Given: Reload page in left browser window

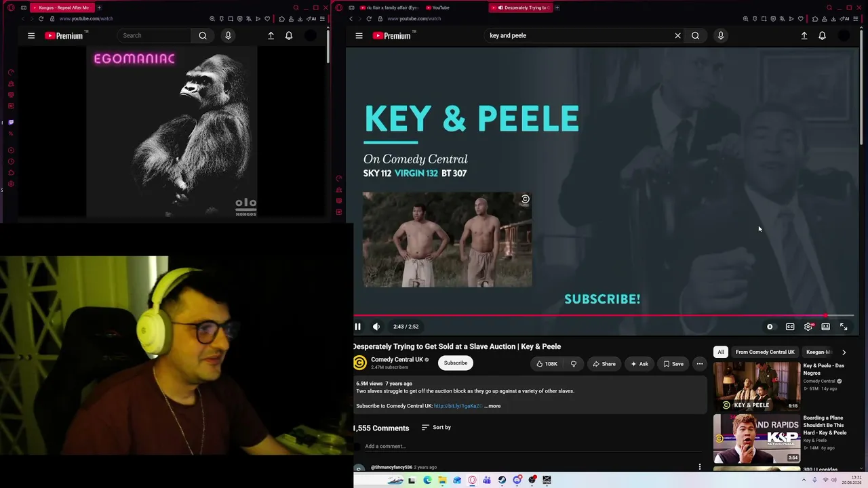Looking at the screenshot, I should click(x=41, y=19).
